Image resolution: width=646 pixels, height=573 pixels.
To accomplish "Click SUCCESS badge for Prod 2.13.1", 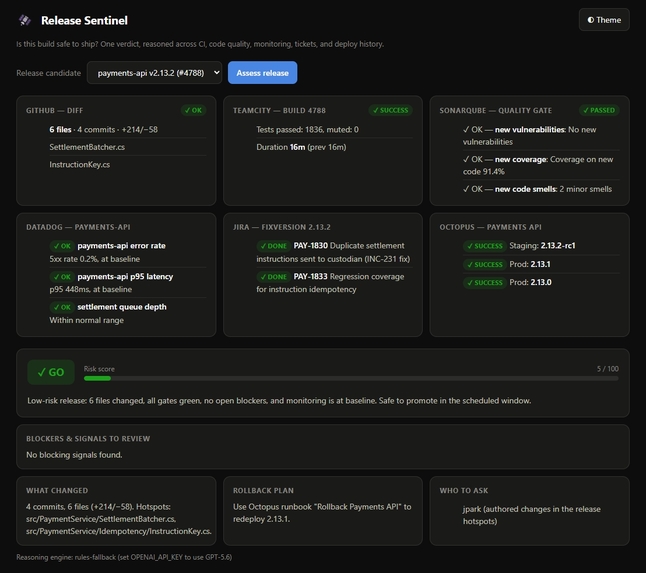I will tap(484, 264).
